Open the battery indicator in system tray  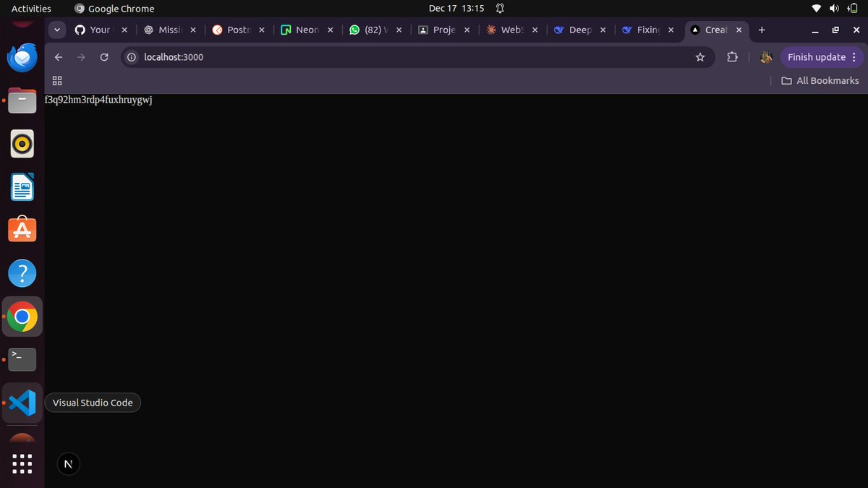[852, 8]
